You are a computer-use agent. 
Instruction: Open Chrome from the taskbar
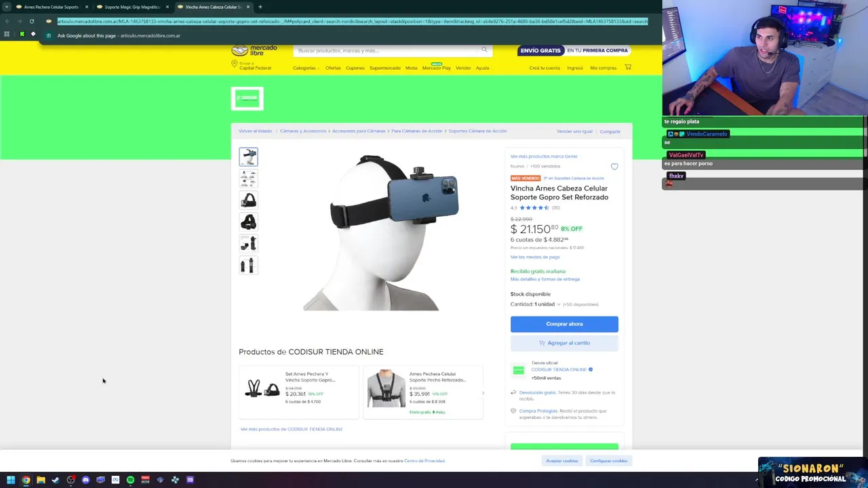coord(26,480)
